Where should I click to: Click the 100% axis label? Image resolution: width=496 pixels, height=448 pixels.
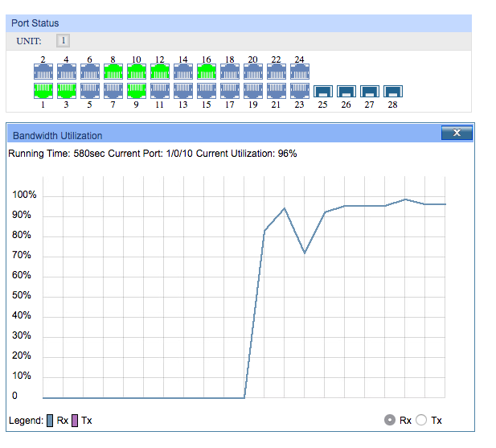click(24, 195)
